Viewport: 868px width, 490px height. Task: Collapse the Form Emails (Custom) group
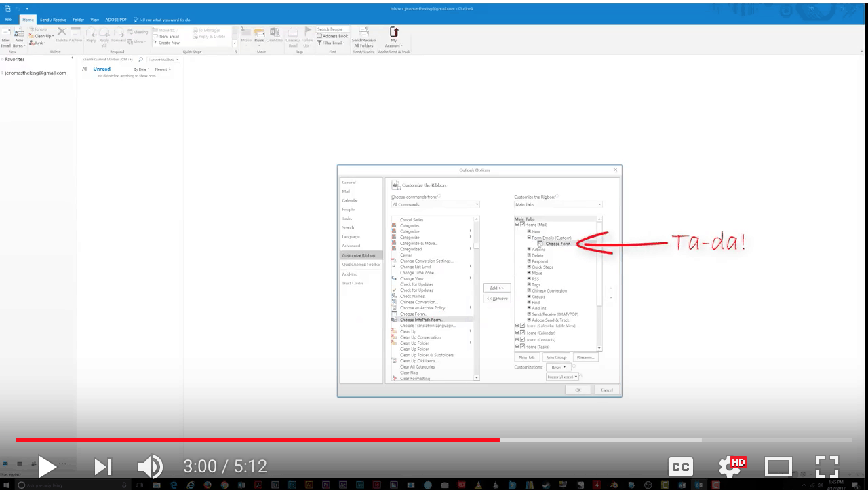[x=530, y=238]
